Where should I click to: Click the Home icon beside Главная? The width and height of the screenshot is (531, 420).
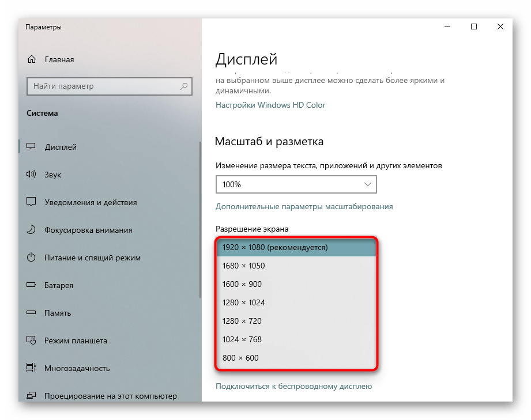click(31, 59)
